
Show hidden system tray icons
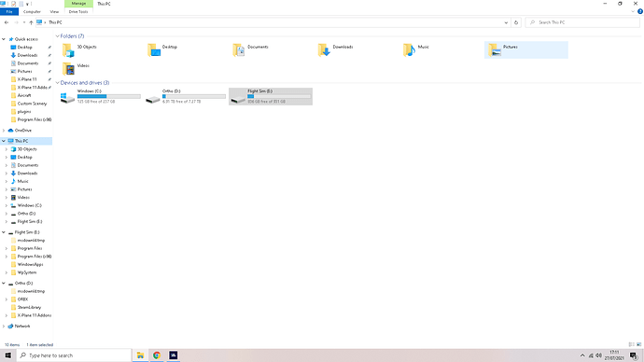click(x=582, y=355)
